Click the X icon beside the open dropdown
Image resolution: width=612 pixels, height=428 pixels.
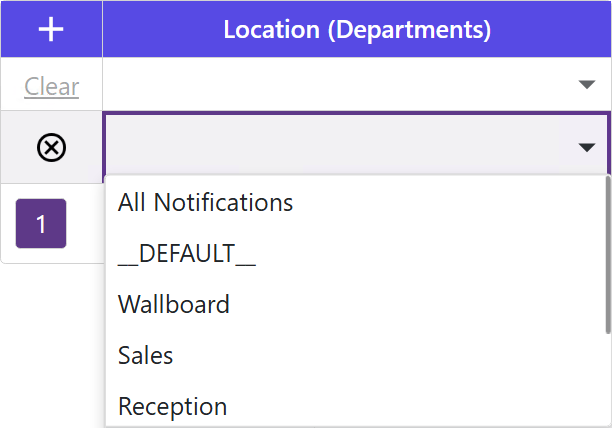(x=51, y=148)
